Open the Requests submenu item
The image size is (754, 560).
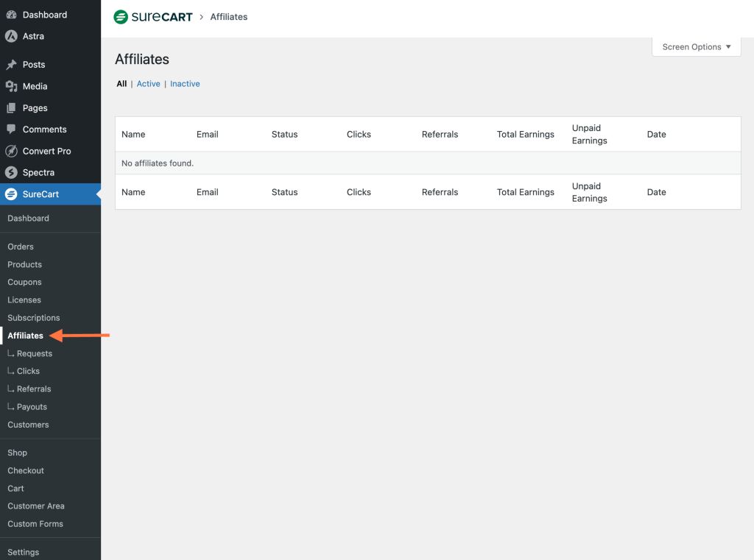[34, 354]
